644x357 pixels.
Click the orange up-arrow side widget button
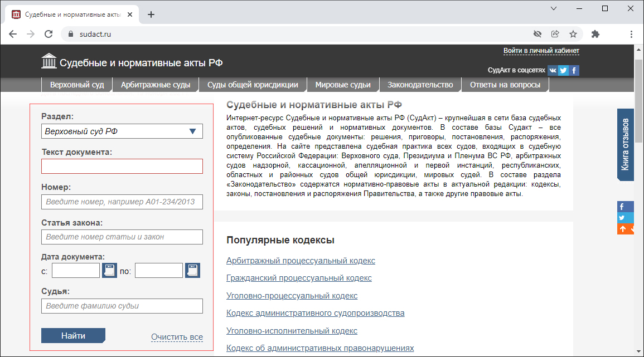click(623, 228)
